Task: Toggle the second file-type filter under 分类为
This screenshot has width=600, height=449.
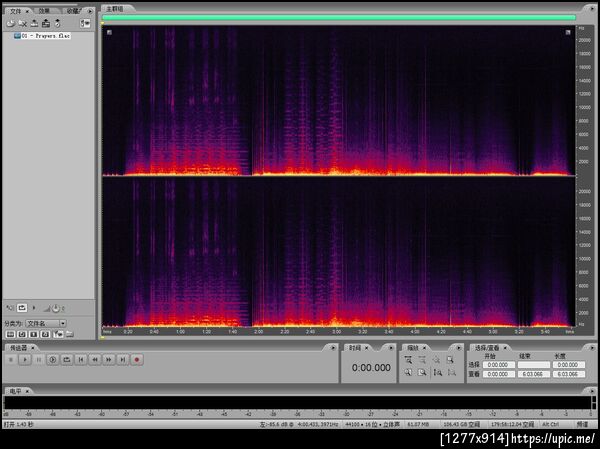Action: click(x=22, y=334)
